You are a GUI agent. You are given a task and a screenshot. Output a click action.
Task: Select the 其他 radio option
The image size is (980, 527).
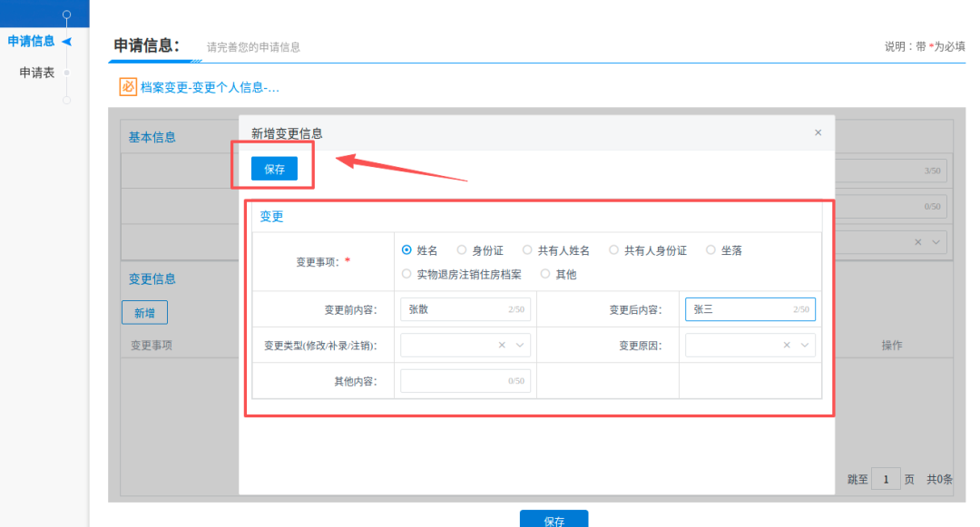(x=545, y=274)
